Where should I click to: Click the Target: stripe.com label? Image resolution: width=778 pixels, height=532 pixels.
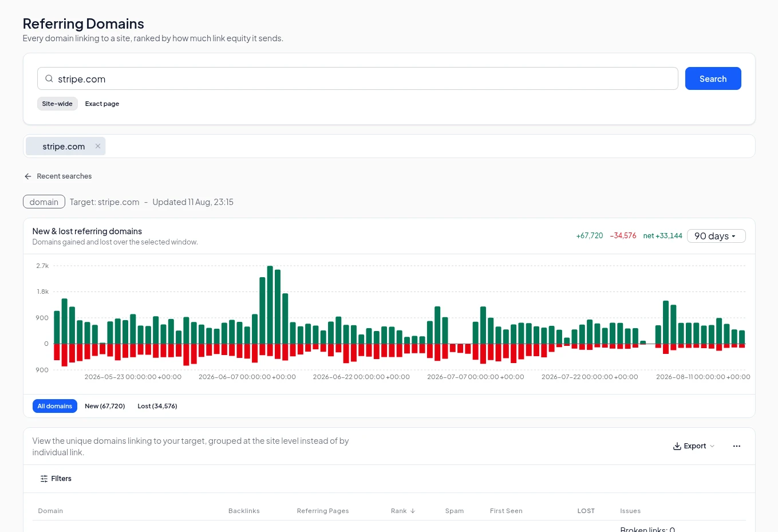coord(105,202)
